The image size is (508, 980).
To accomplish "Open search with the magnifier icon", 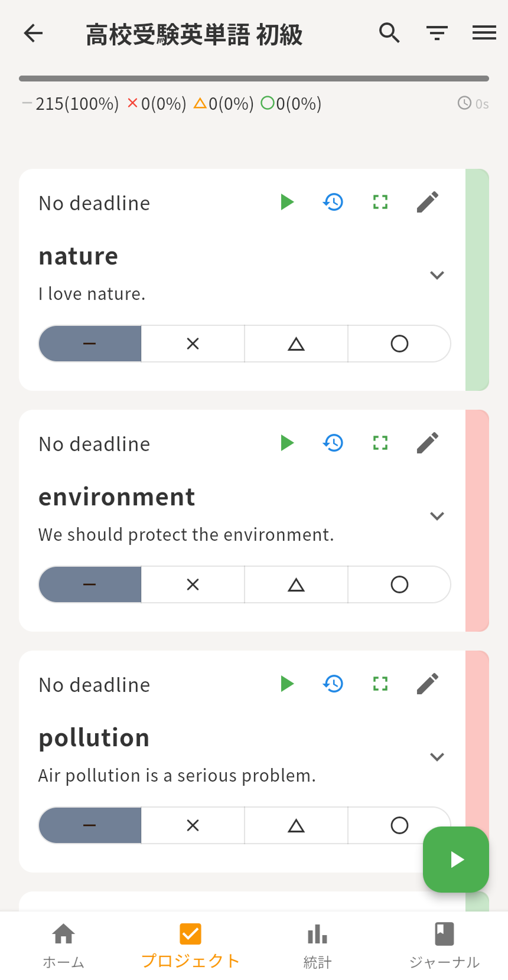I will point(389,33).
